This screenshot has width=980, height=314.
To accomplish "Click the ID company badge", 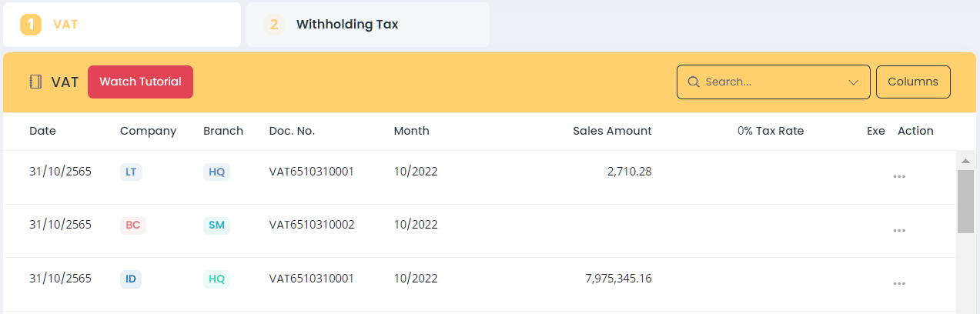I will 131,279.
